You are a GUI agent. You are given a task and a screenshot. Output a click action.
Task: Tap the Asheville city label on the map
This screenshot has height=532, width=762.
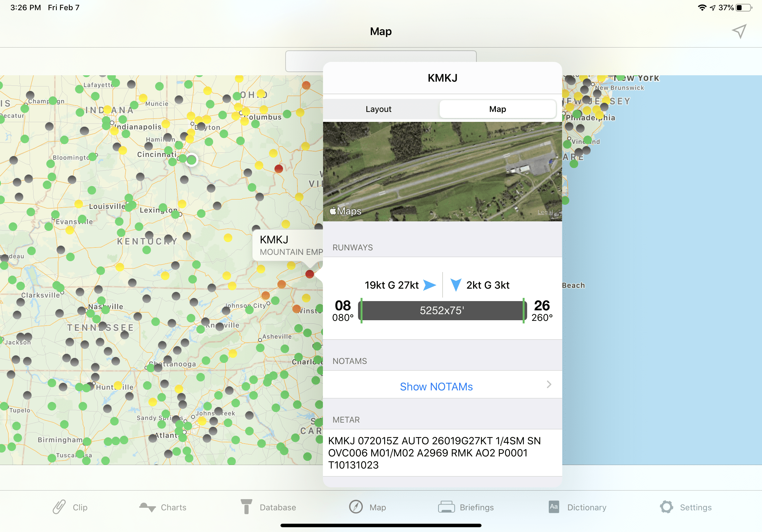[x=277, y=336]
